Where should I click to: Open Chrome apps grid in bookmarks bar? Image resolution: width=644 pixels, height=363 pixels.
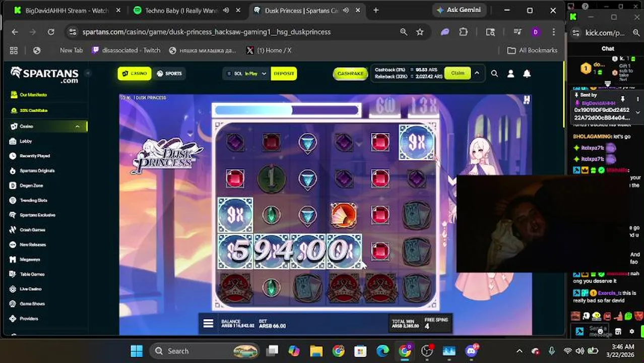click(14, 50)
